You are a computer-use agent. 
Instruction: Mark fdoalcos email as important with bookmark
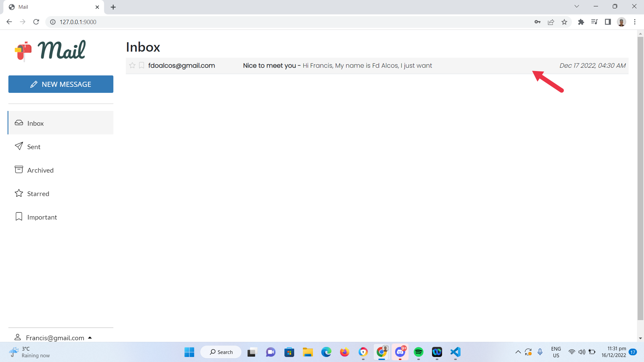click(142, 65)
